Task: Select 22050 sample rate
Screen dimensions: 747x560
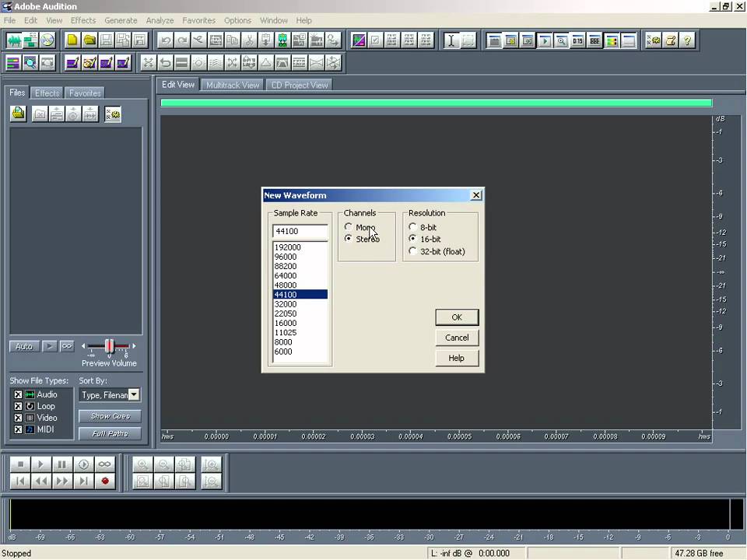Action: pyautogui.click(x=300, y=313)
